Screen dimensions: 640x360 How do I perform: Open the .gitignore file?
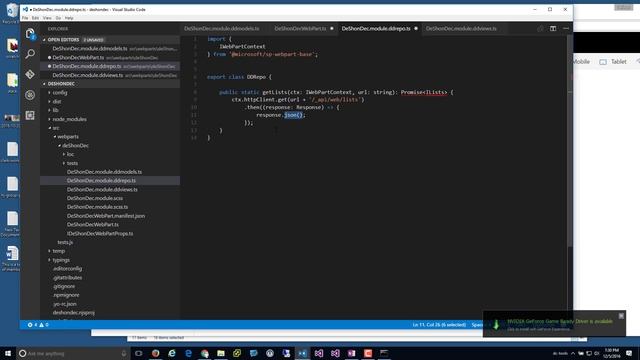pos(64,287)
